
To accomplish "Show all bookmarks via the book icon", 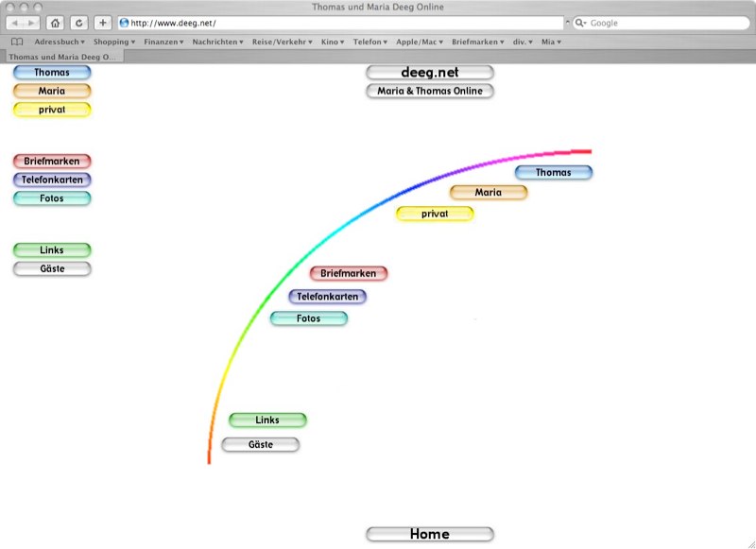I will point(17,43).
